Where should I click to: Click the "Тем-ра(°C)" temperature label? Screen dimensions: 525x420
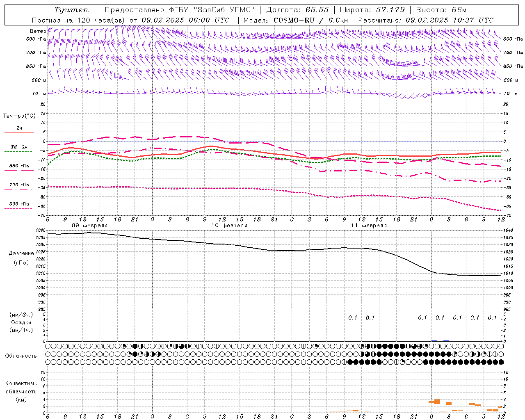coord(19,116)
